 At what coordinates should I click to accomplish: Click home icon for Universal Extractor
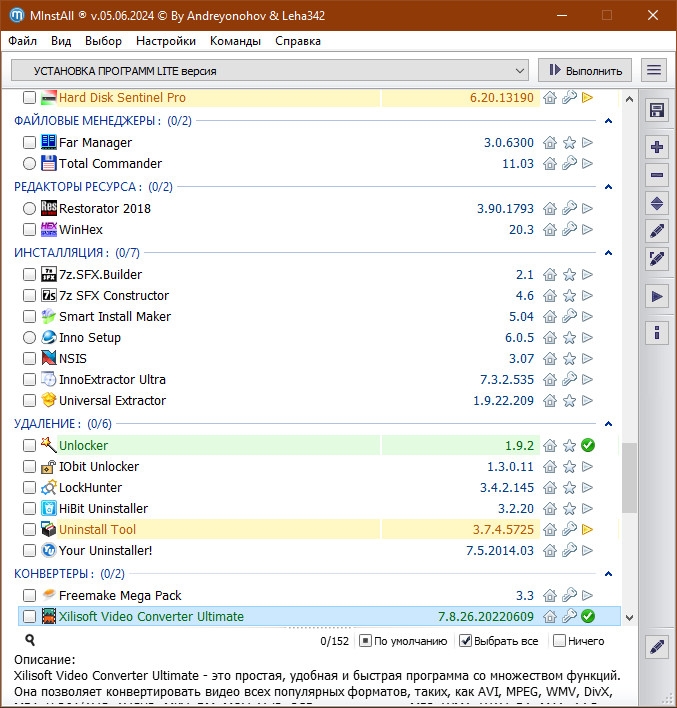[x=550, y=401]
